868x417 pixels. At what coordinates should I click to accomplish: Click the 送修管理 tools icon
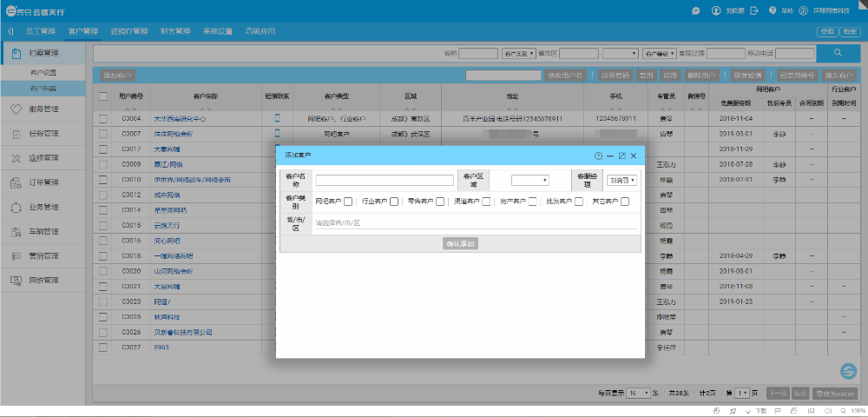coord(16,158)
